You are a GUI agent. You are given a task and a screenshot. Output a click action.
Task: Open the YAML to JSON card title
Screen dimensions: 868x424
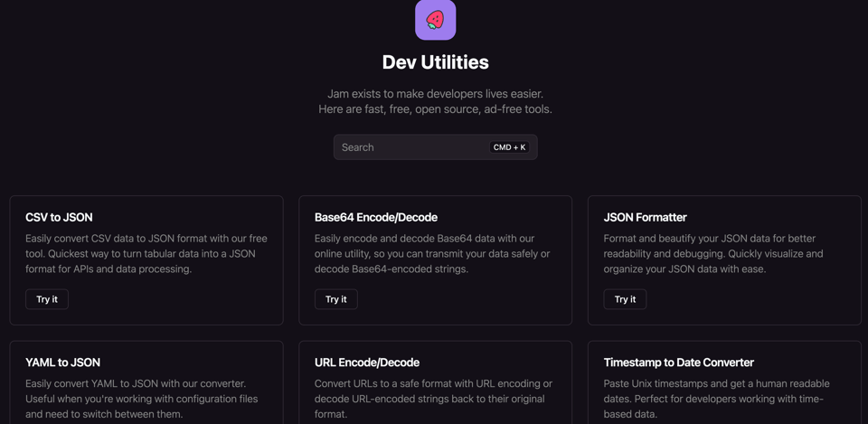tap(62, 363)
